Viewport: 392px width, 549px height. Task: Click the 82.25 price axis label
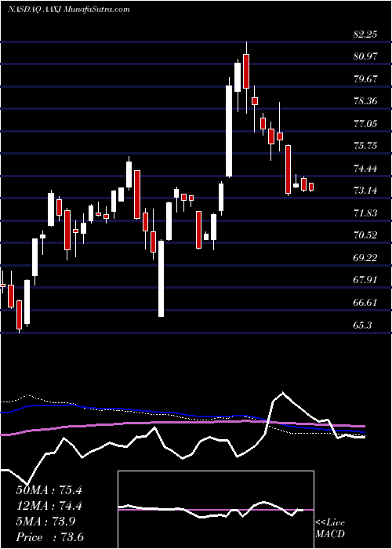(365, 34)
